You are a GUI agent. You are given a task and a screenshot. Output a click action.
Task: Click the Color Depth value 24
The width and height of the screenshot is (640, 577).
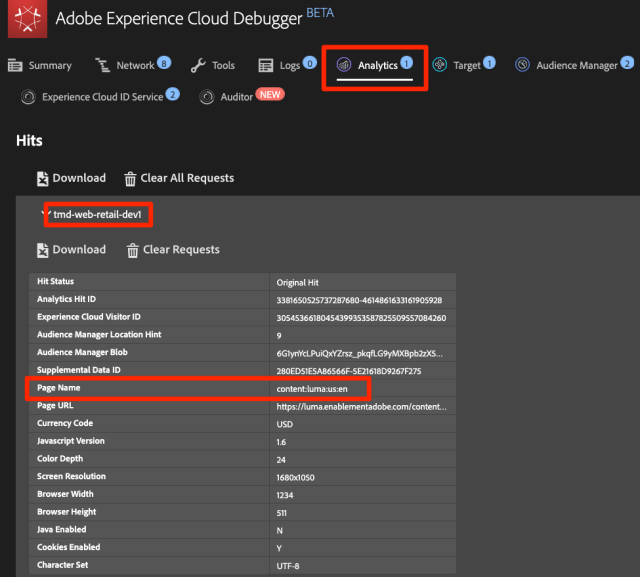[281, 460]
